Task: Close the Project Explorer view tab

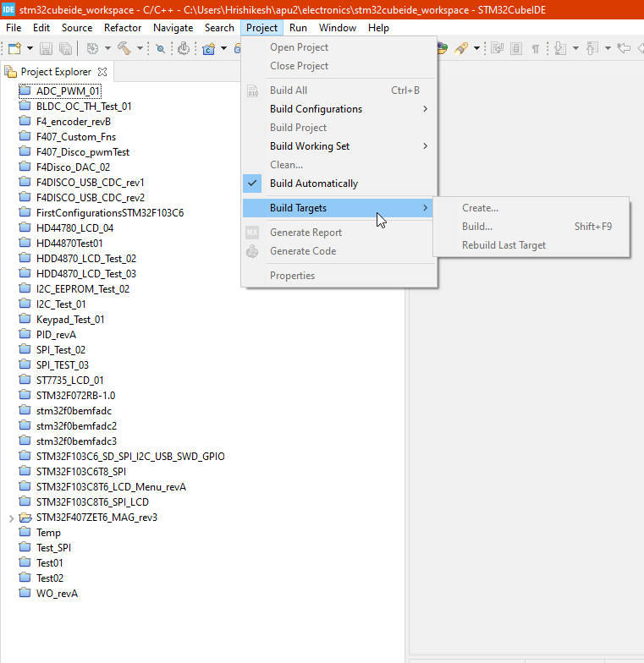Action: pyautogui.click(x=102, y=72)
